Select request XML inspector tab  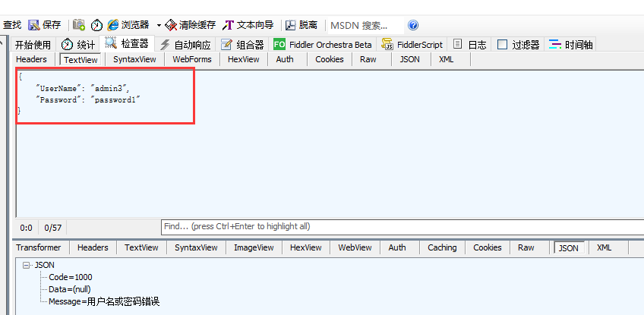[447, 59]
